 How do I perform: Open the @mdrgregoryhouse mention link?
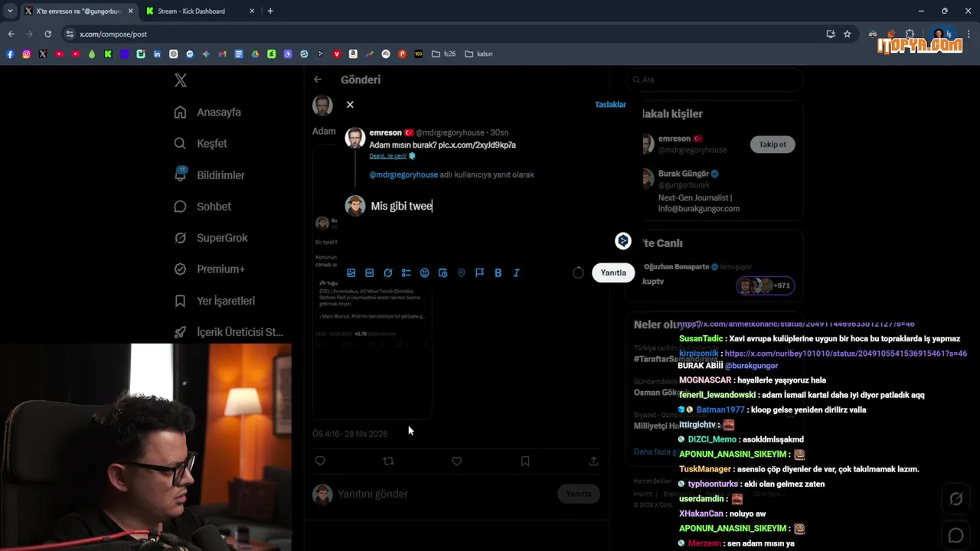point(403,174)
